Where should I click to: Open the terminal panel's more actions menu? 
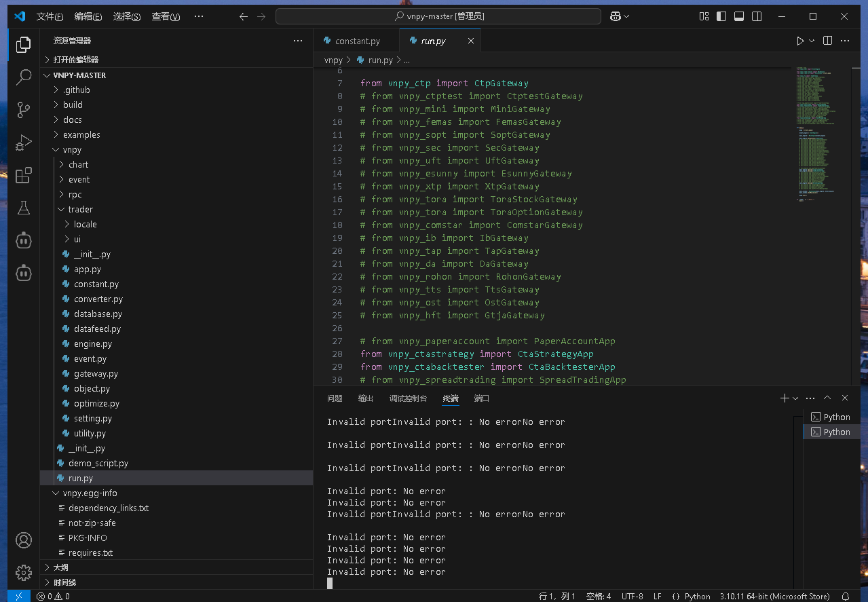click(x=810, y=398)
